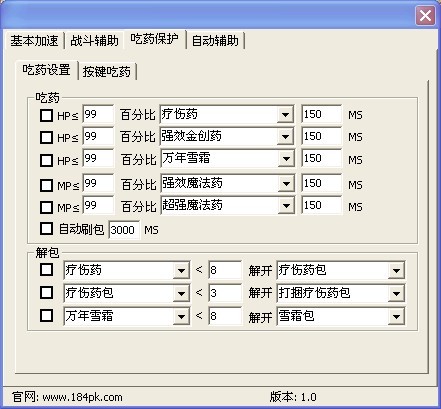
Task: Click the 150 MS delay field for 疗伤药
Action: [321, 115]
